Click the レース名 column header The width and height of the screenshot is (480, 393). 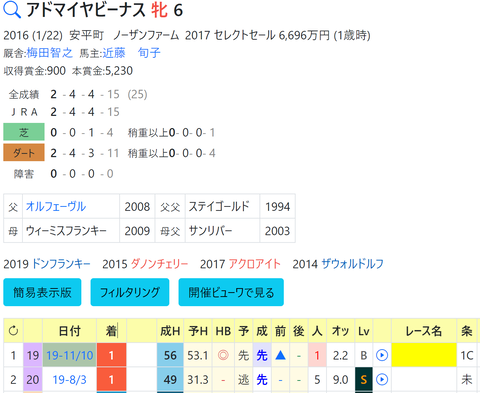click(x=424, y=331)
